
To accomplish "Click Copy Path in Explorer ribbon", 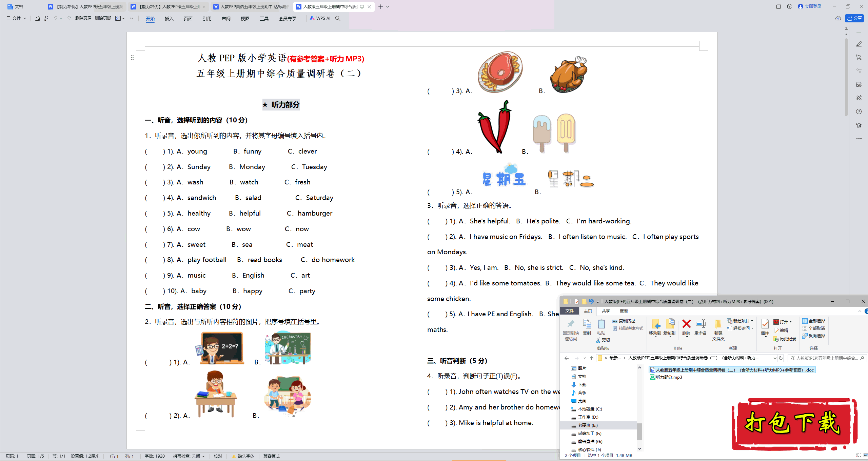I will [624, 321].
